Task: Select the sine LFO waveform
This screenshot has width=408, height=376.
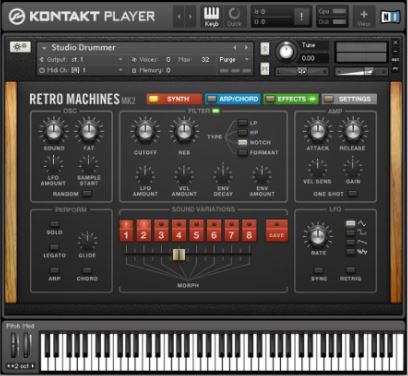Action: 351,223
